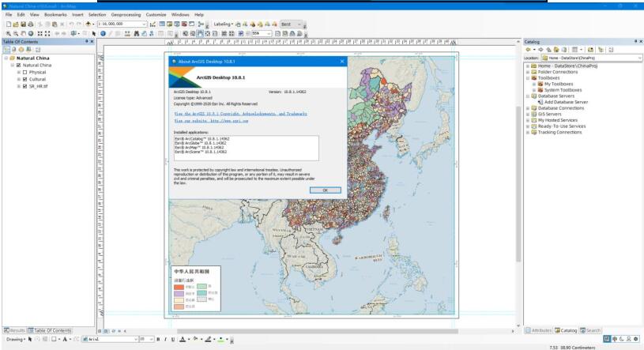Click the Underline text formatting icon
Viewport: 644px width, 350px height.
click(x=173, y=339)
